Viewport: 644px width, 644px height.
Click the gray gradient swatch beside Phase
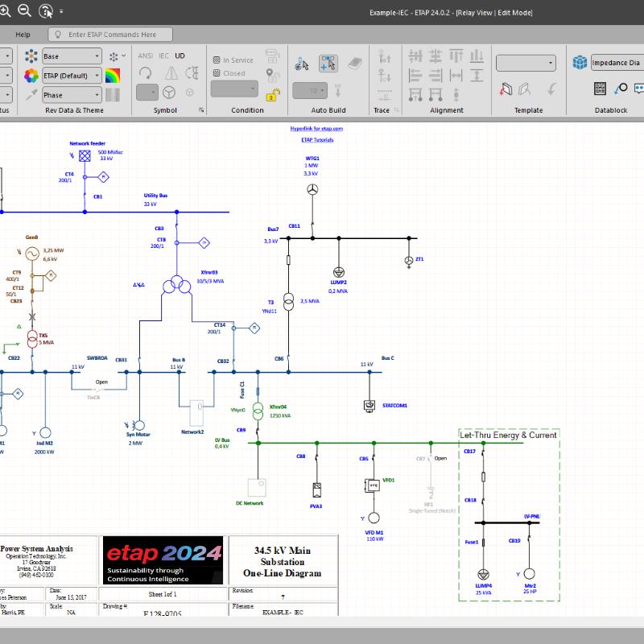point(113,95)
